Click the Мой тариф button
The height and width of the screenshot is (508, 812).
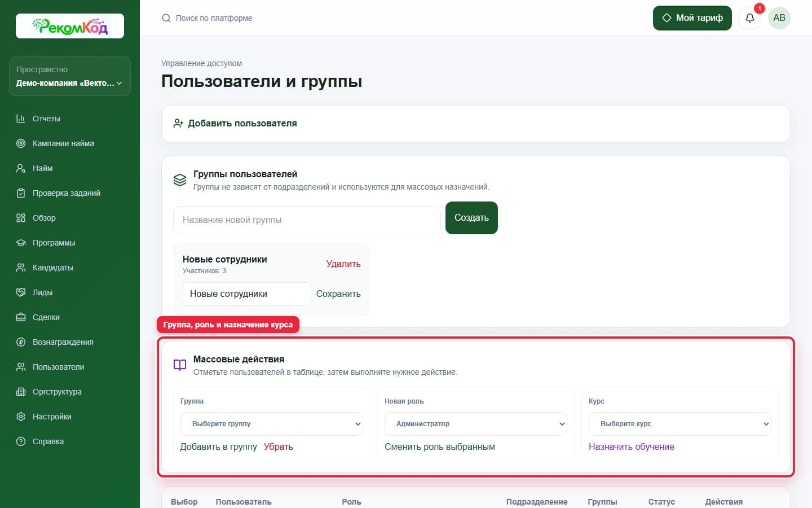(692, 18)
